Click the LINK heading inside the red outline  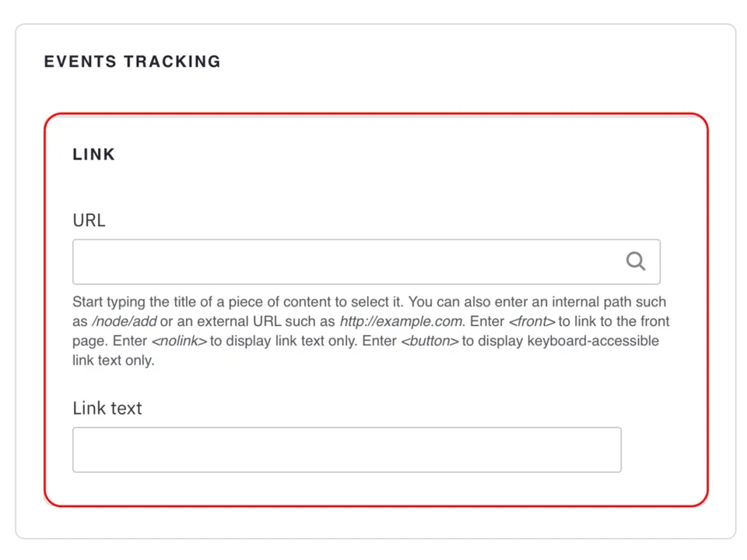(93, 154)
